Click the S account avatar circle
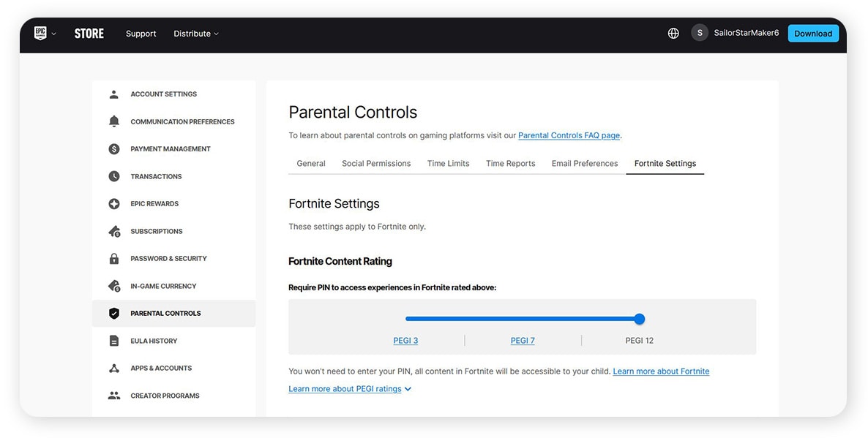The height and width of the screenshot is (438, 868). pyautogui.click(x=700, y=33)
